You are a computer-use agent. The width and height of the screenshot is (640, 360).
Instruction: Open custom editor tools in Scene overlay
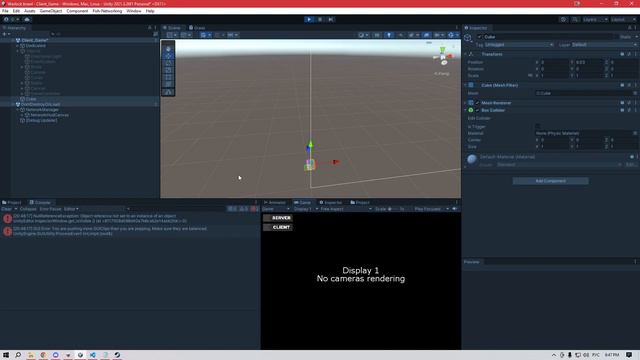tap(168, 92)
